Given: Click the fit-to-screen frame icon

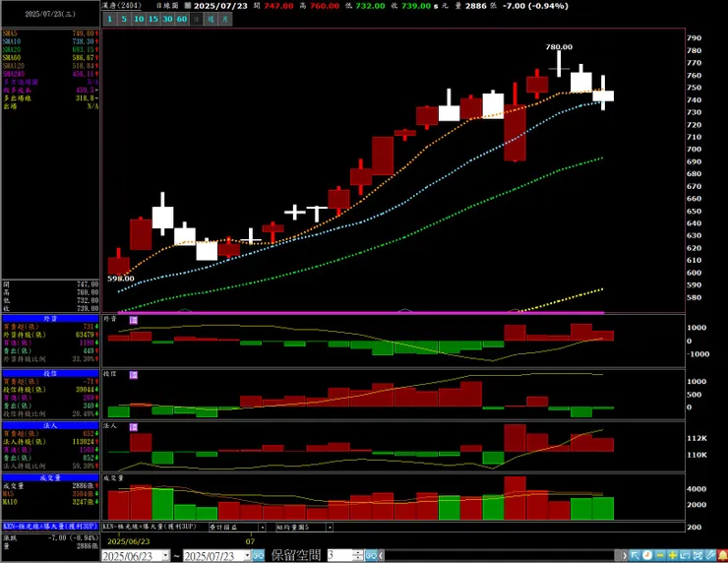Looking at the screenshot, I should coord(698,555).
